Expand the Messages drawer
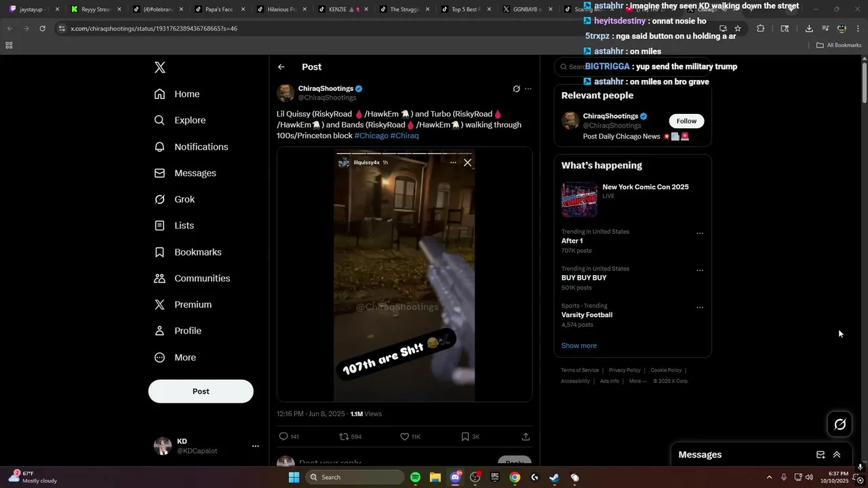The height and width of the screenshot is (488, 868). click(x=837, y=455)
